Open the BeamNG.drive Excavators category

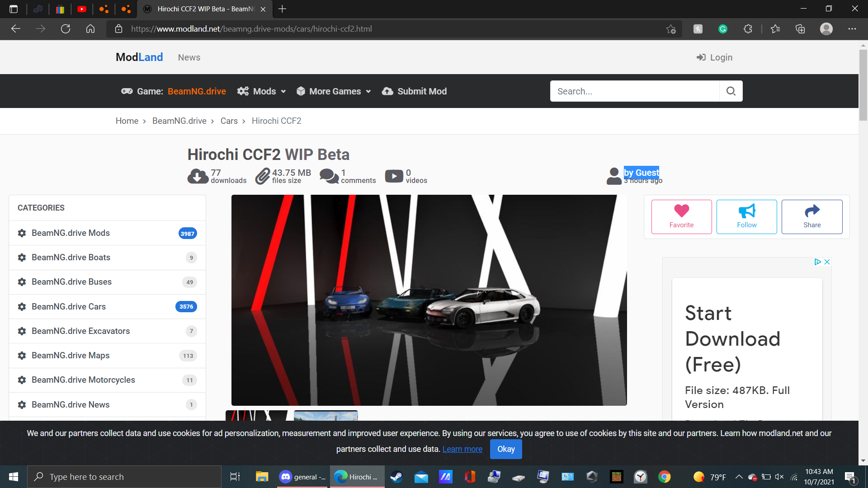point(107,331)
